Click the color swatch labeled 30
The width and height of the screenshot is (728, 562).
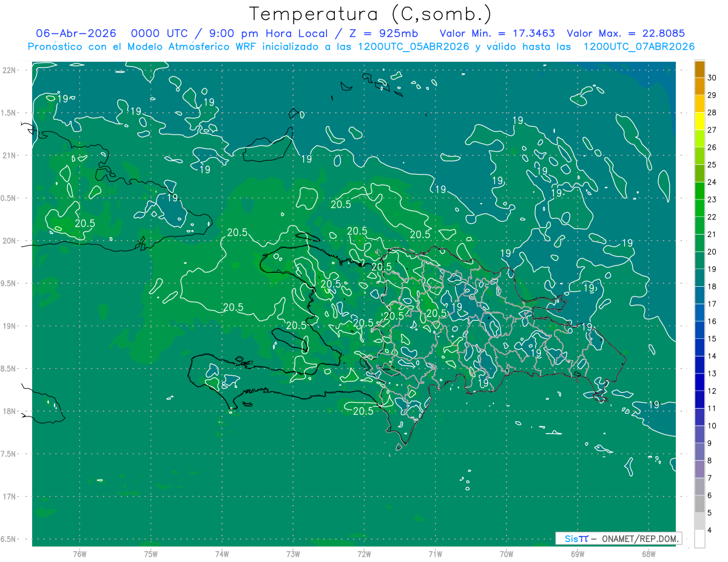[699, 69]
